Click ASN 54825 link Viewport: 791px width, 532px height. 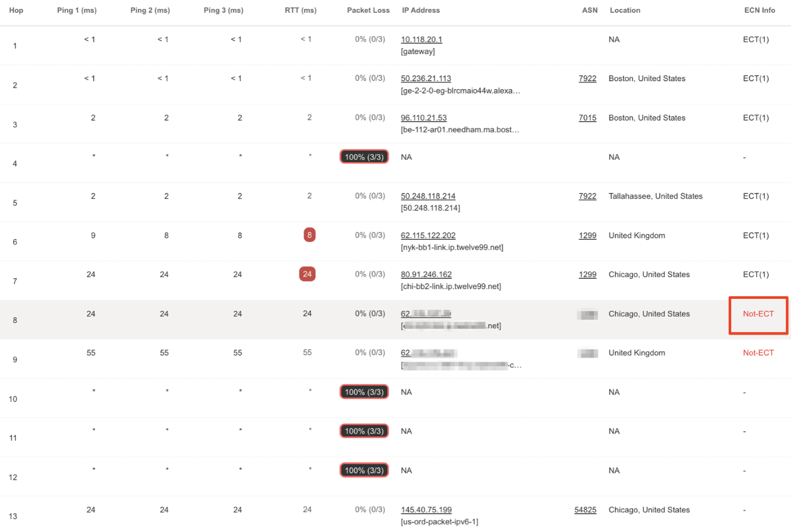(585, 510)
